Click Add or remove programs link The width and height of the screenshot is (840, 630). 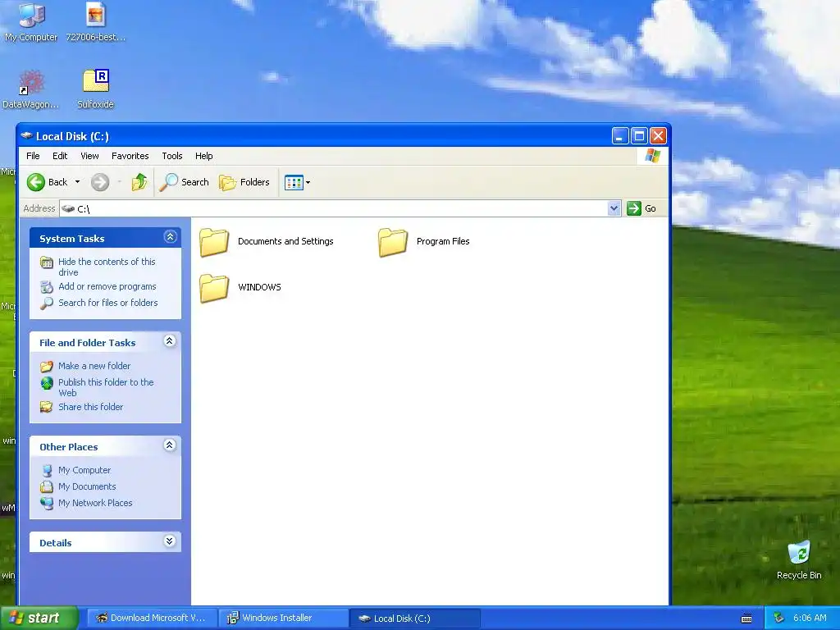coord(107,286)
